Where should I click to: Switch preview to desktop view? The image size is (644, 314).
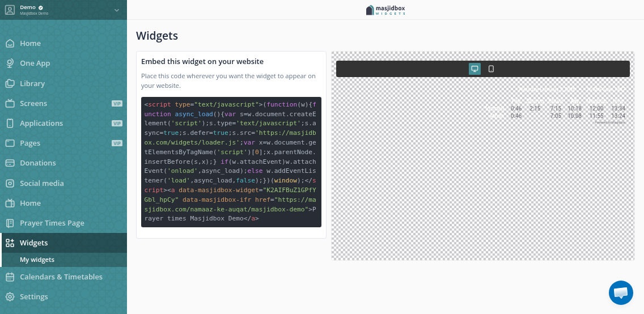(x=475, y=69)
